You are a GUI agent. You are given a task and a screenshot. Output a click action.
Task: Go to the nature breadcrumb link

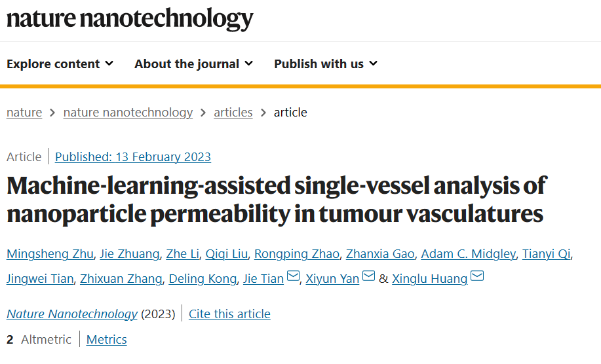[24, 113]
